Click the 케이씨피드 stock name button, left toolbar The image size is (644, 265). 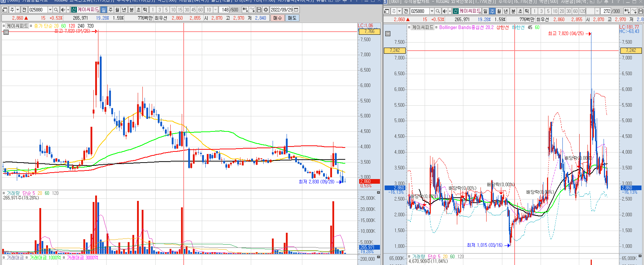click(x=88, y=10)
